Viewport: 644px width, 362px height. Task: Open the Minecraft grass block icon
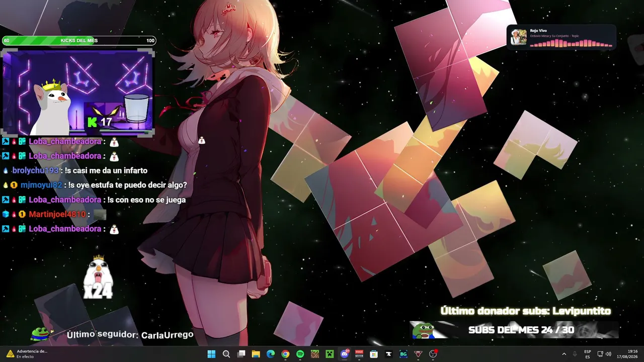315,354
